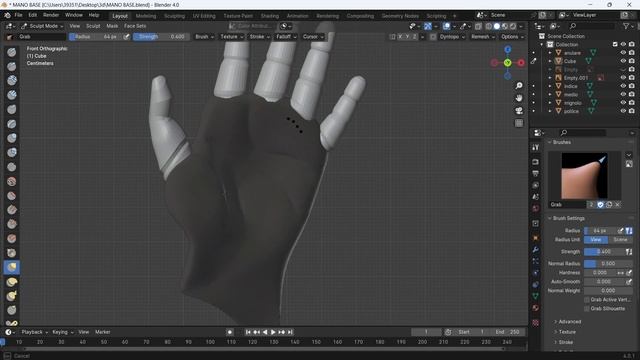
Task: Open the Material properties tab
Action: pyautogui.click(x=536, y=308)
